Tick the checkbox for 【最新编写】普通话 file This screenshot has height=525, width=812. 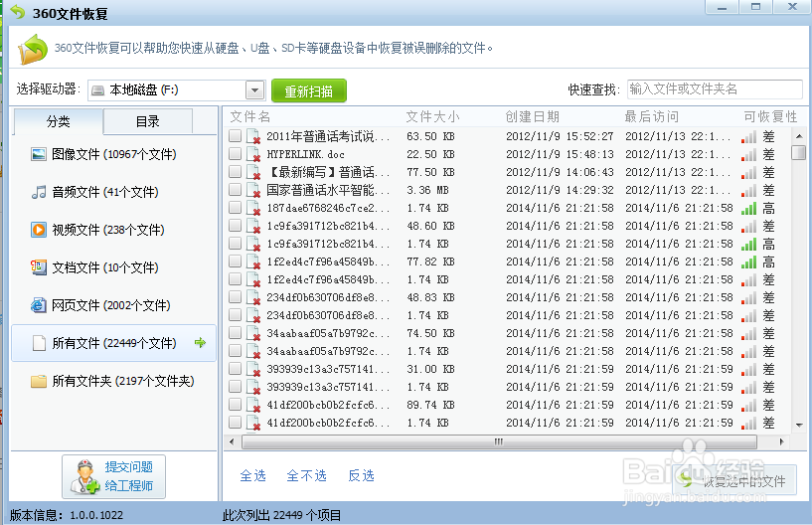click(236, 172)
